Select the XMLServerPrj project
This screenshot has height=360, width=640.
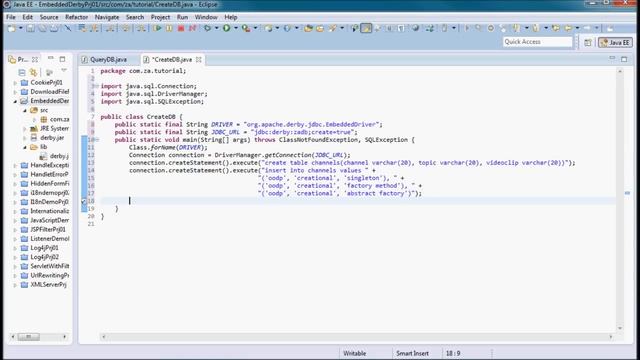click(x=48, y=285)
